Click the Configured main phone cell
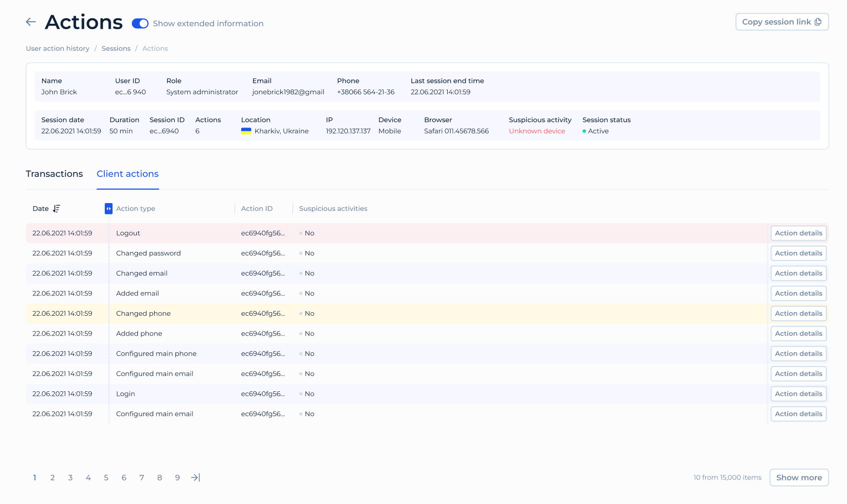 tap(156, 354)
